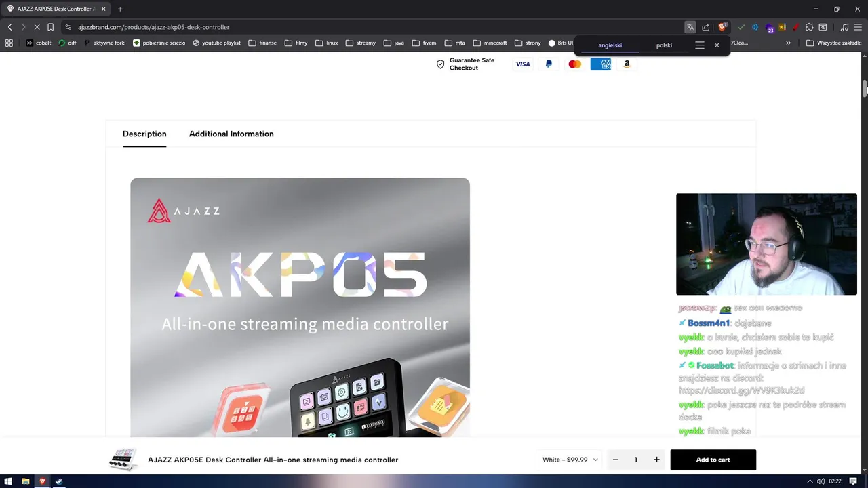Click the page vertical scrollbar thumb
868x488 pixels.
(865, 89)
